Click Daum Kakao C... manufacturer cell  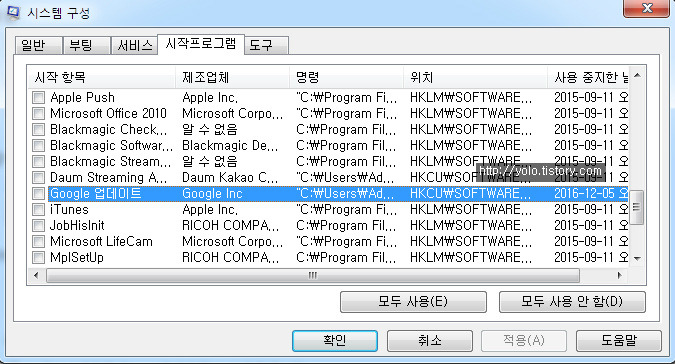pos(230,177)
